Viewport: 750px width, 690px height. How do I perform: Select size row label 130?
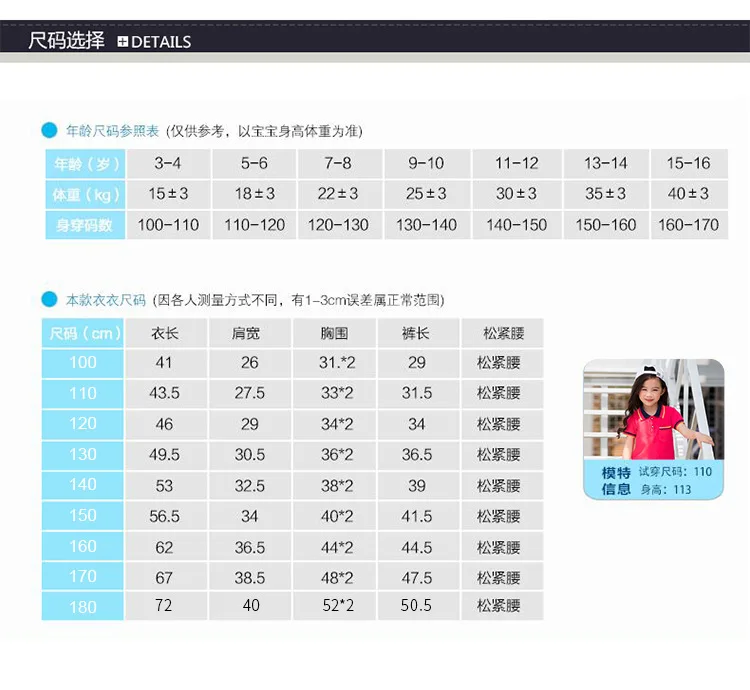(x=83, y=455)
